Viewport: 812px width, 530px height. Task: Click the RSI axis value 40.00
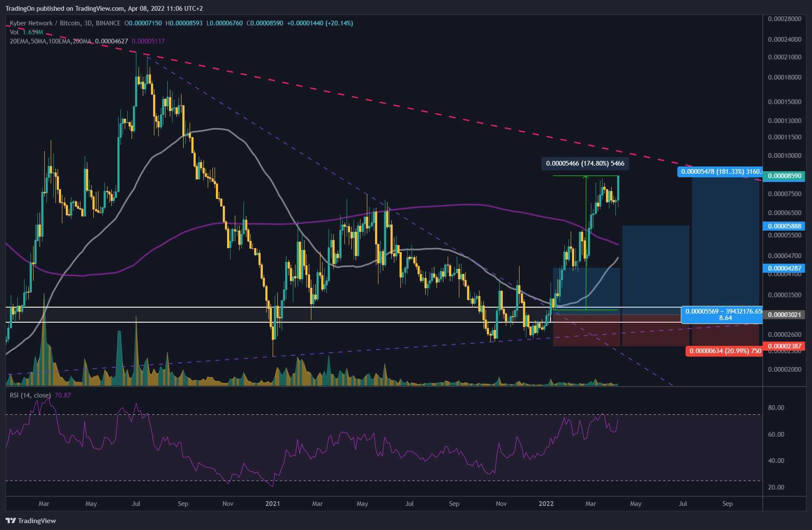click(776, 461)
